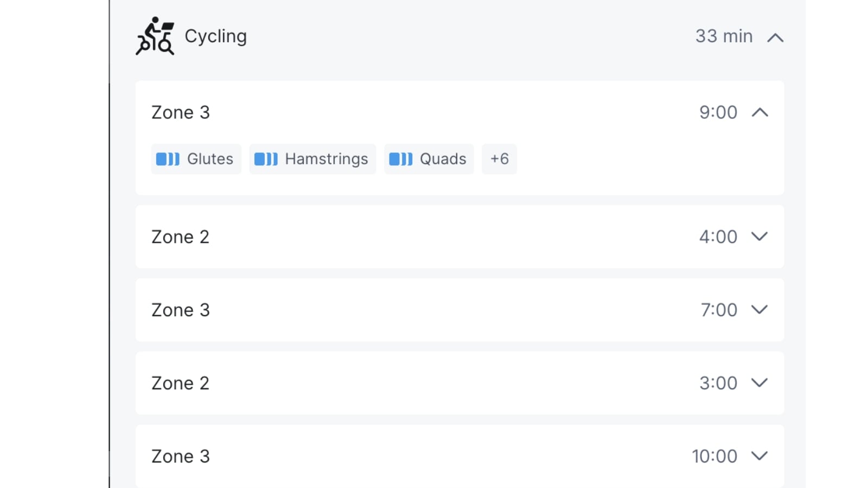Screen dimensions: 868x488
Task: Click the Quads muscle intensity icon
Action: pos(401,159)
